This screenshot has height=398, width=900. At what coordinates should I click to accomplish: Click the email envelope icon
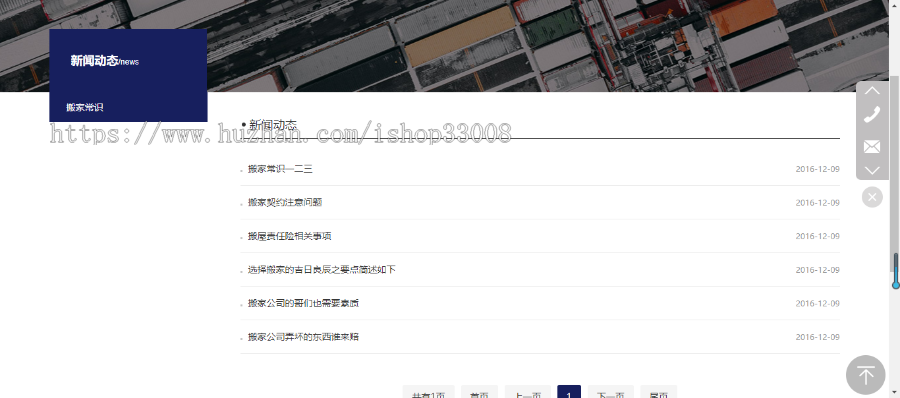pyautogui.click(x=872, y=146)
